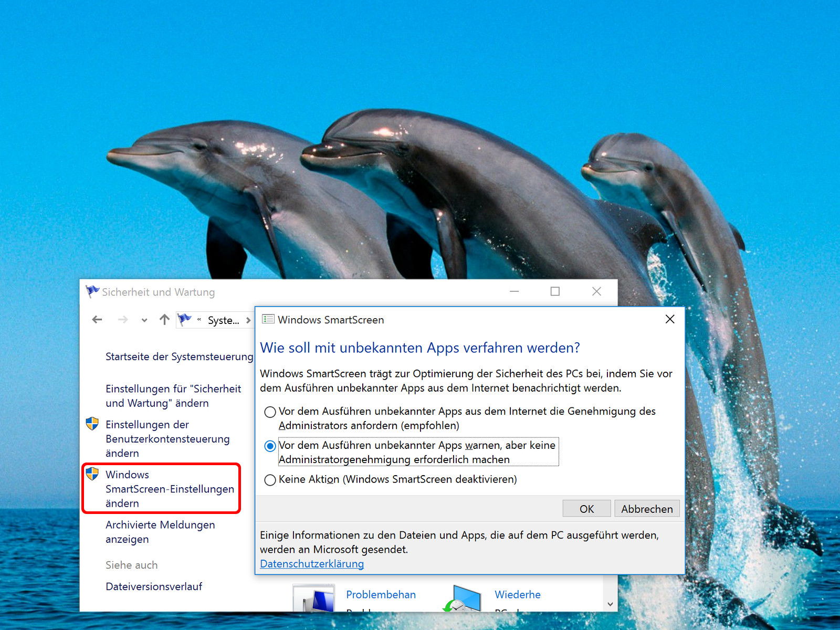840x630 pixels.
Task: Maximize the Sicherheit und Wartung window
Action: [555, 291]
